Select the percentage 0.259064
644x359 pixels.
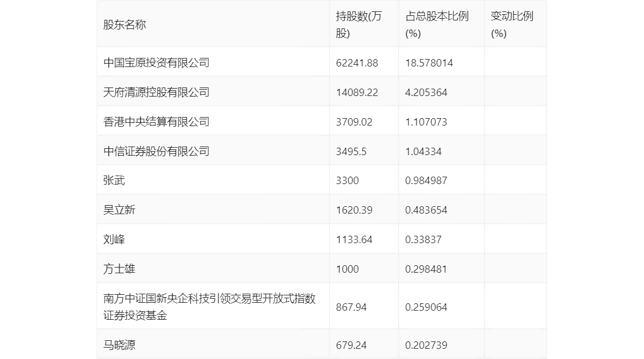pyautogui.click(x=426, y=307)
